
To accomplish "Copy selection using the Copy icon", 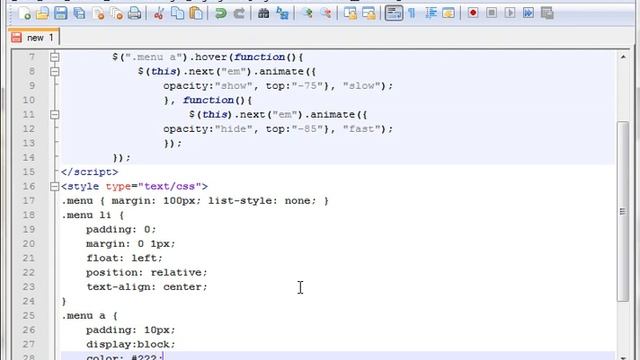I will (177, 13).
